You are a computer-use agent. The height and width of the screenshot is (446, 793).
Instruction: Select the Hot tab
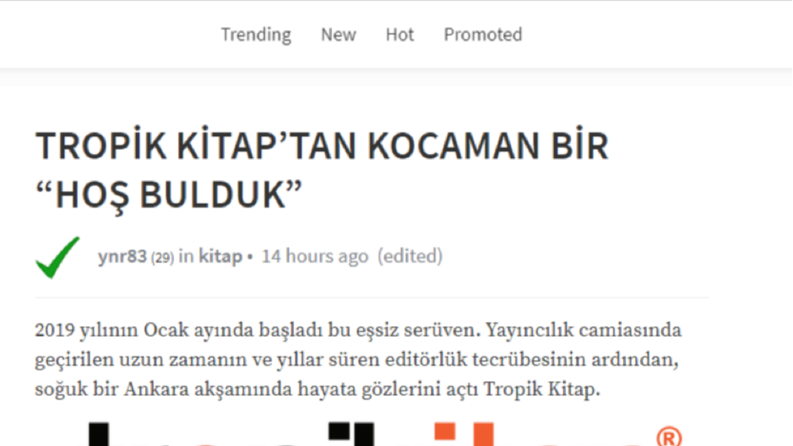pos(400,34)
